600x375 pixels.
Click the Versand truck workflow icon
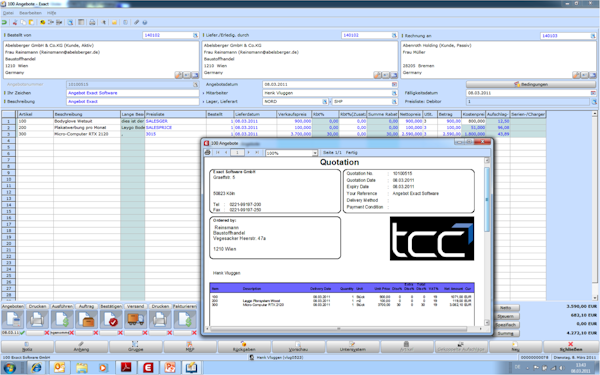(135, 319)
